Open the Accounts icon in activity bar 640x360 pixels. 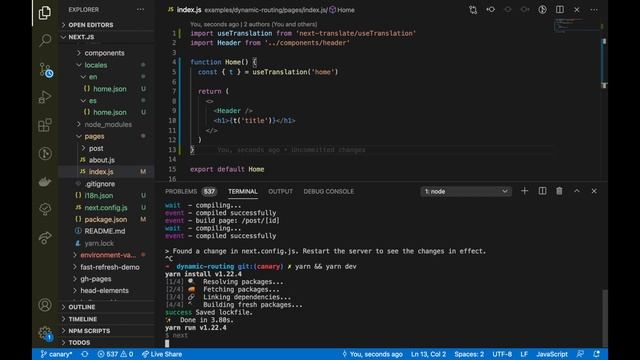tap(45, 305)
